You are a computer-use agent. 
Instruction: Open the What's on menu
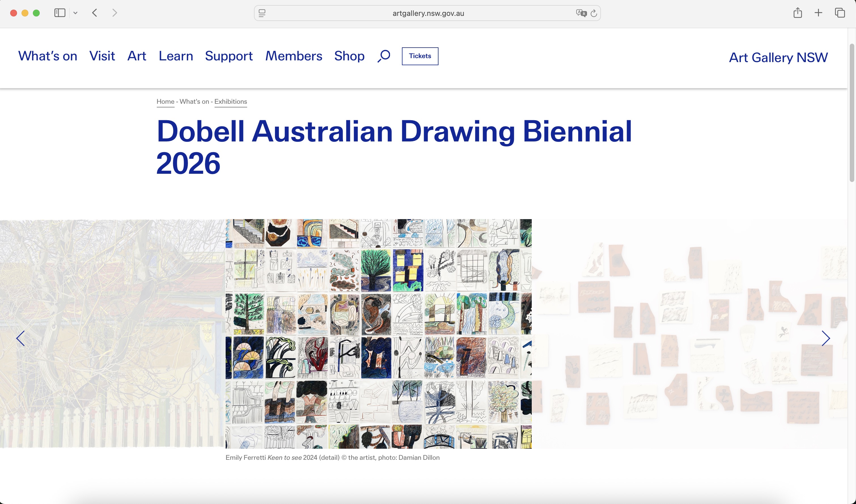click(48, 56)
